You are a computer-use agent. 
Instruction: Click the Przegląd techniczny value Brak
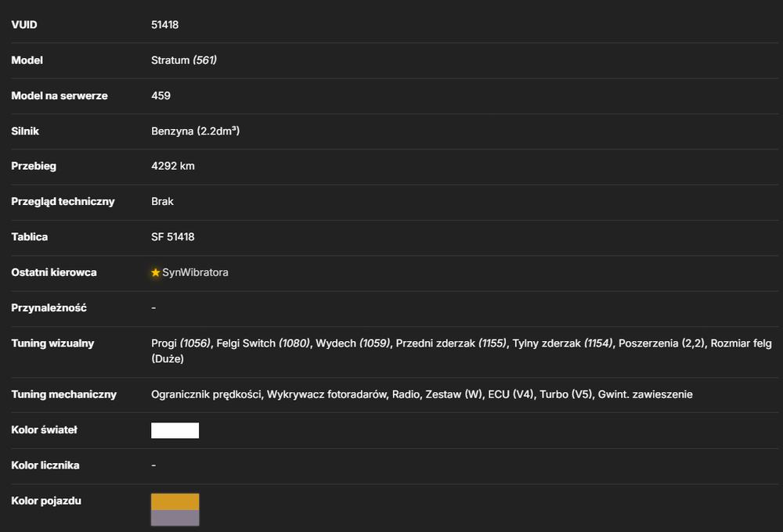click(162, 202)
